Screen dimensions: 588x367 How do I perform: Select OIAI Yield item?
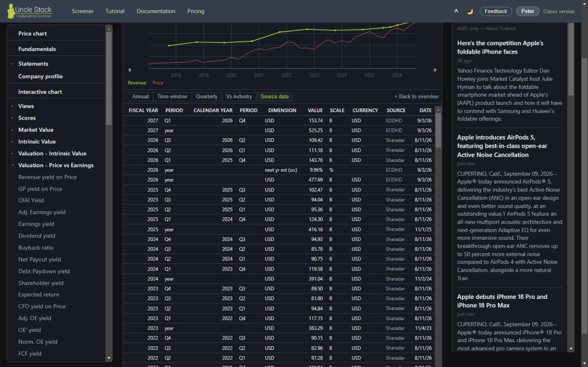(31, 200)
